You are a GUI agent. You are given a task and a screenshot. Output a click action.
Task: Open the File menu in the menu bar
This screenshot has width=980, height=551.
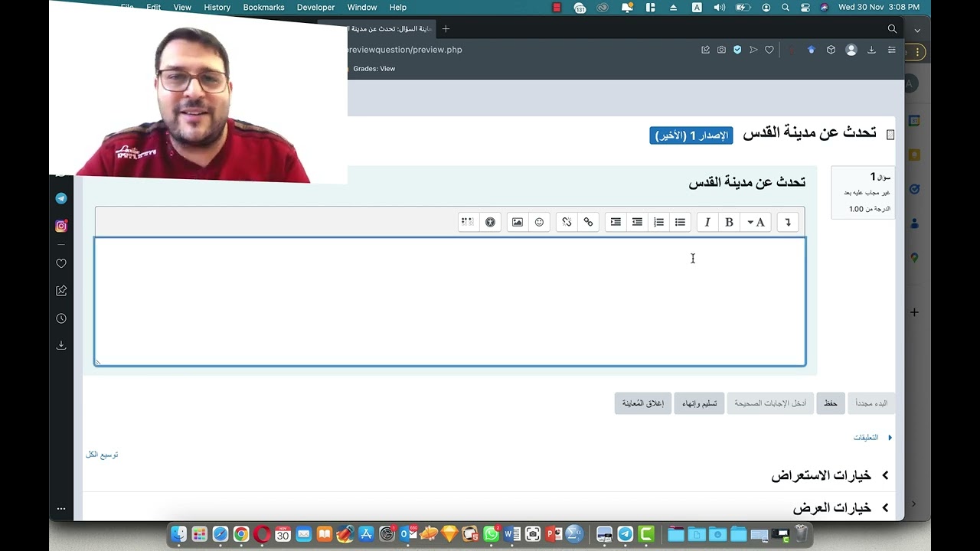[x=127, y=7]
